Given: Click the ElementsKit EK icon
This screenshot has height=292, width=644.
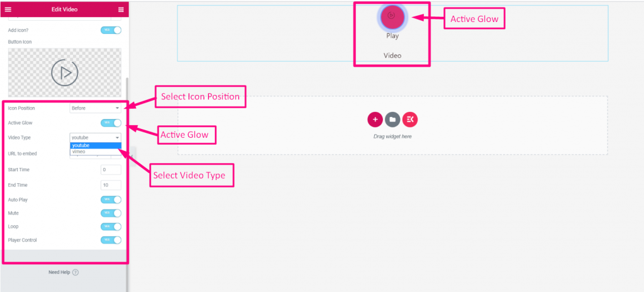Looking at the screenshot, I should tap(409, 119).
